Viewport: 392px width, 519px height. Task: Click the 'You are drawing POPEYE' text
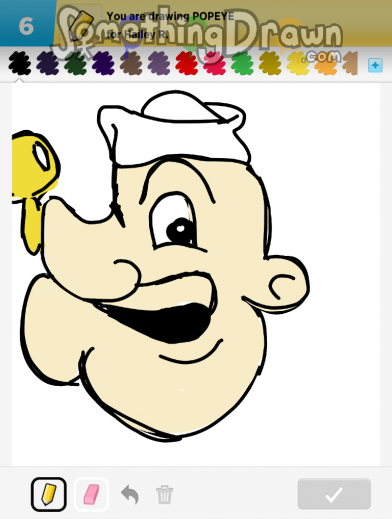tap(170, 16)
